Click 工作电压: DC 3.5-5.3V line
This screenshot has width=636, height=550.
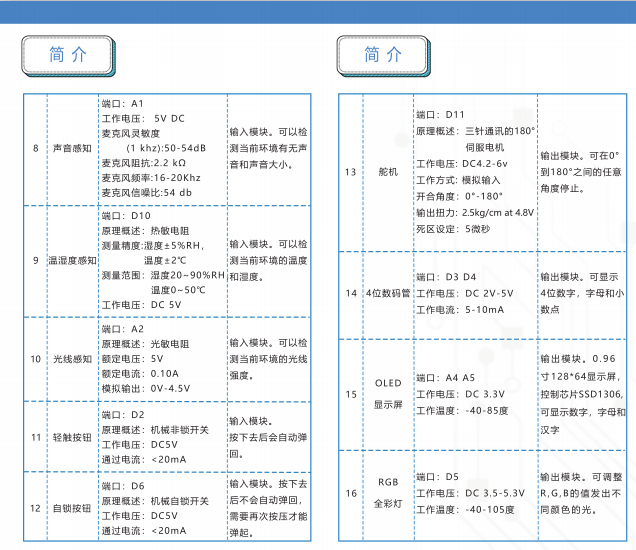(x=471, y=493)
